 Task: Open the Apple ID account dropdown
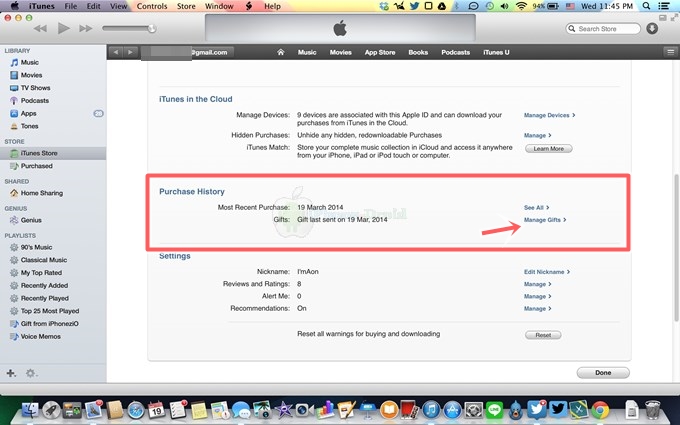pos(190,52)
